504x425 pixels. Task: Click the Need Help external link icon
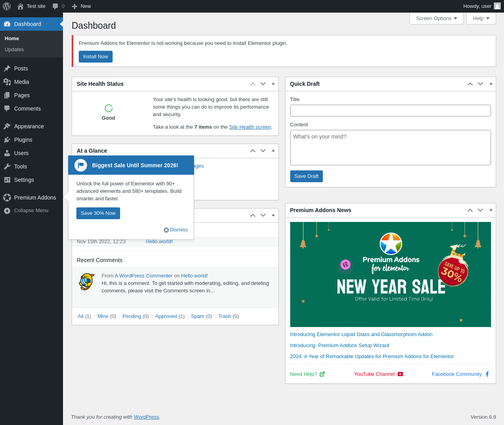pyautogui.click(x=322, y=374)
